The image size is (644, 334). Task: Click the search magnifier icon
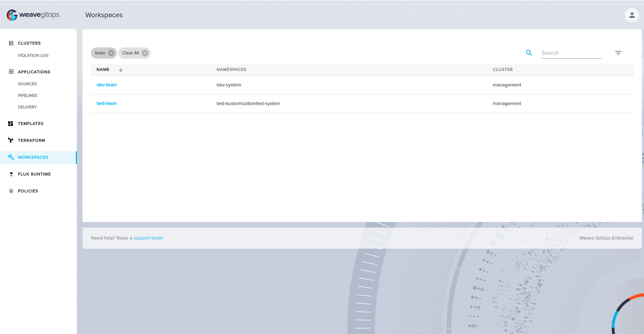529,53
